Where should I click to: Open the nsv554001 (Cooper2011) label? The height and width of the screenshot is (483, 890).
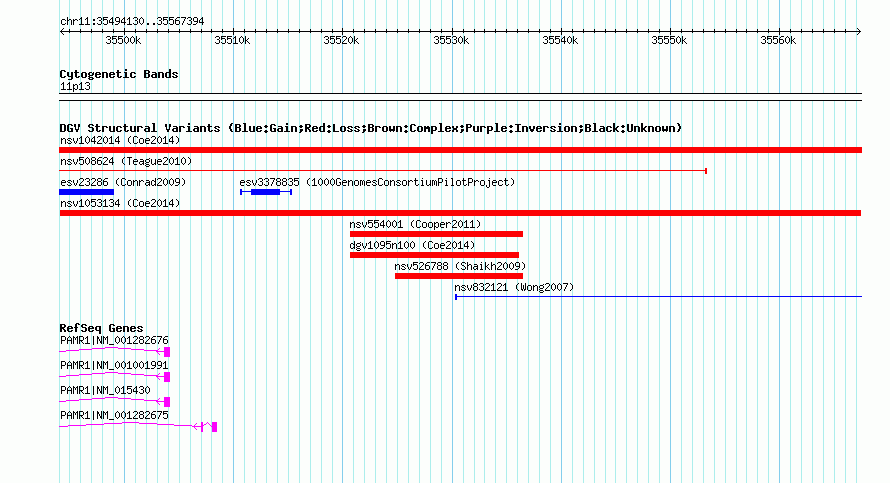click(x=415, y=224)
